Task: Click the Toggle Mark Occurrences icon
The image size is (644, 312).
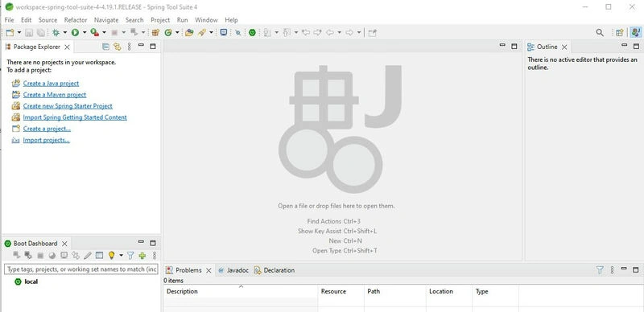Action: (x=237, y=32)
